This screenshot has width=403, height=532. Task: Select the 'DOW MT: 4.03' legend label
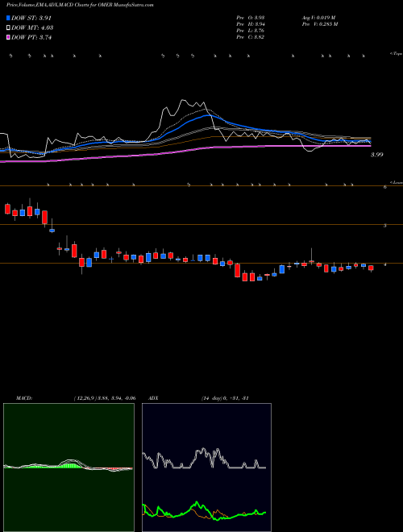pos(32,28)
